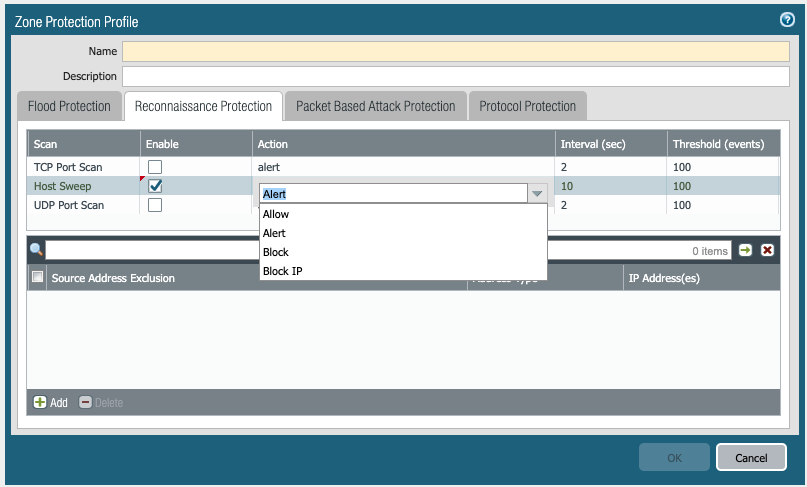Click the Enable column header
Screen dimensions: 807x487
(x=196, y=144)
